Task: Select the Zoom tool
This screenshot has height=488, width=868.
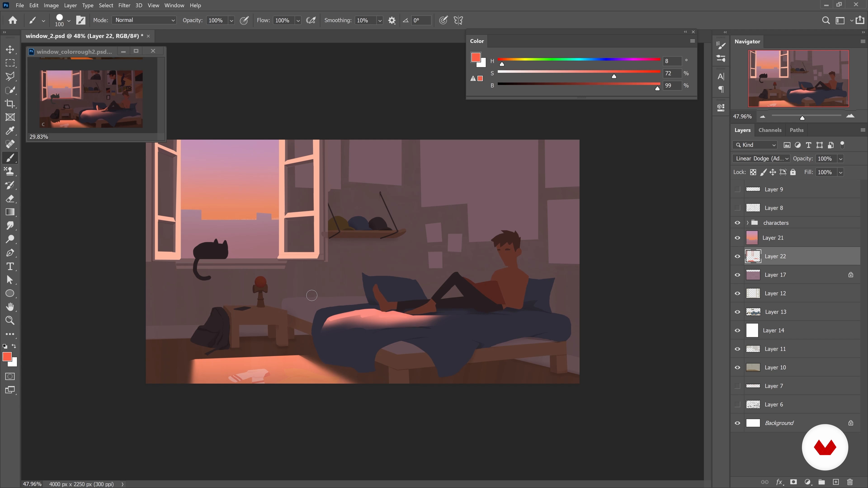Action: pyautogui.click(x=10, y=321)
